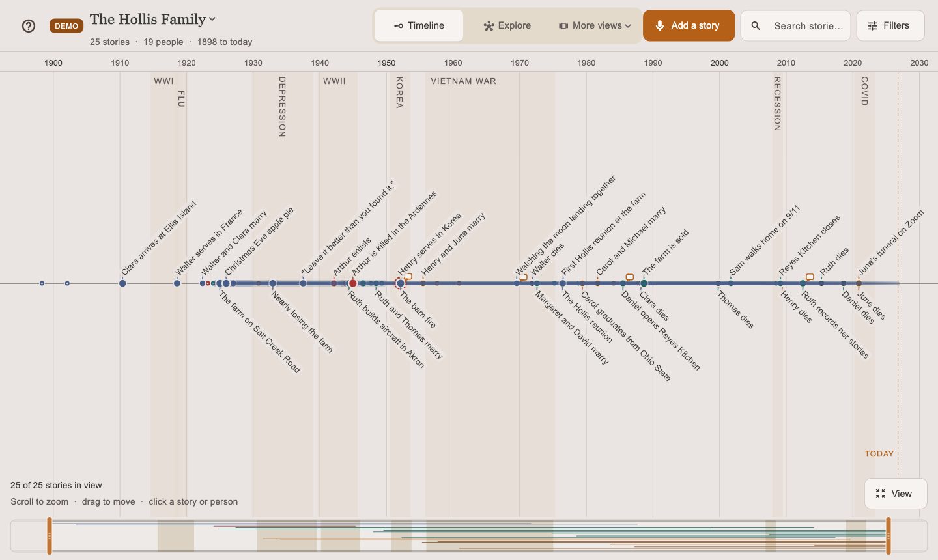This screenshot has height=560, width=938.
Task: Click the comment icon above Ruth records her stories
Action: [810, 277]
